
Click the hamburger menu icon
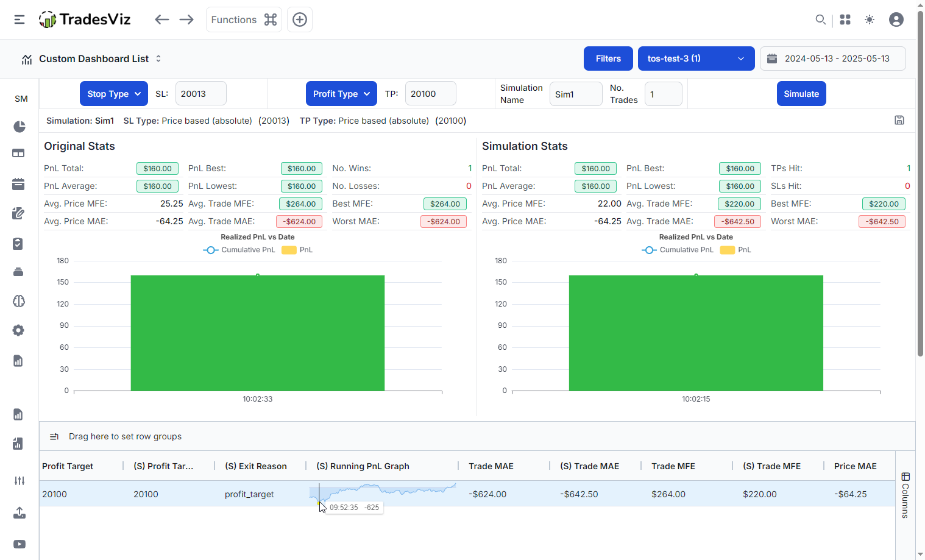click(x=19, y=19)
